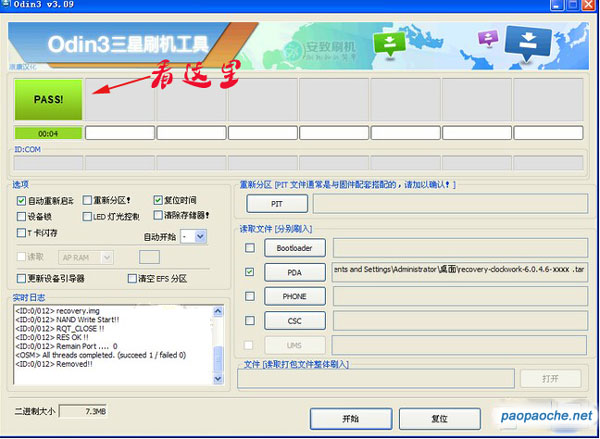Screen dimensions: 600x439
Task: Tick the checkbox beside CSC
Action: (250, 320)
